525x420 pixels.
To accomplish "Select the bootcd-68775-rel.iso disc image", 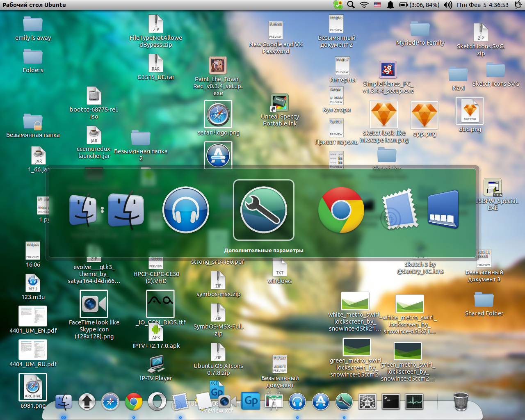I will point(94,96).
